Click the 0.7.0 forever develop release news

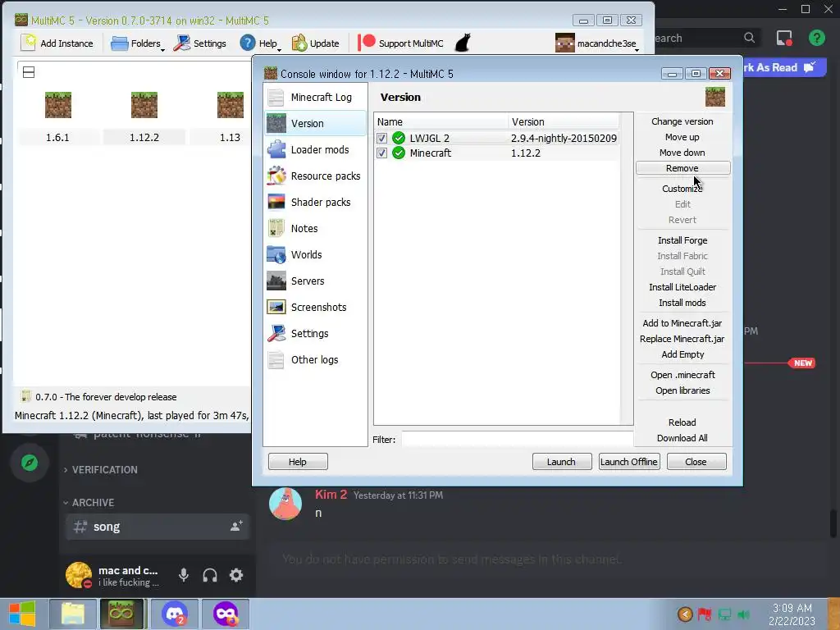(x=99, y=397)
